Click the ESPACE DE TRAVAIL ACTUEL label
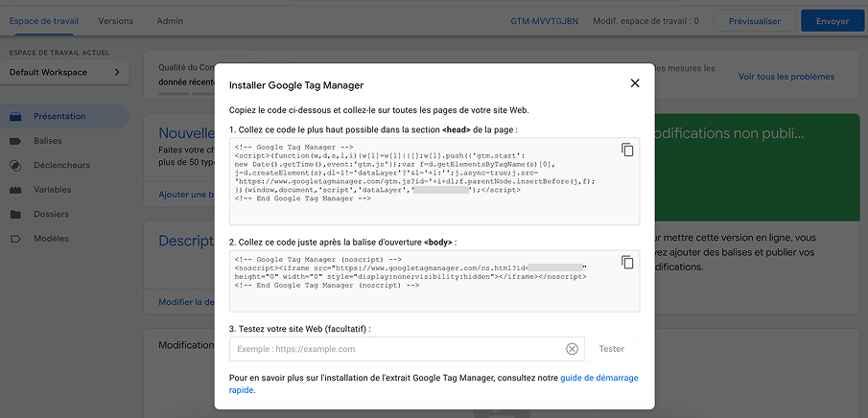868x418 pixels. 59,53
